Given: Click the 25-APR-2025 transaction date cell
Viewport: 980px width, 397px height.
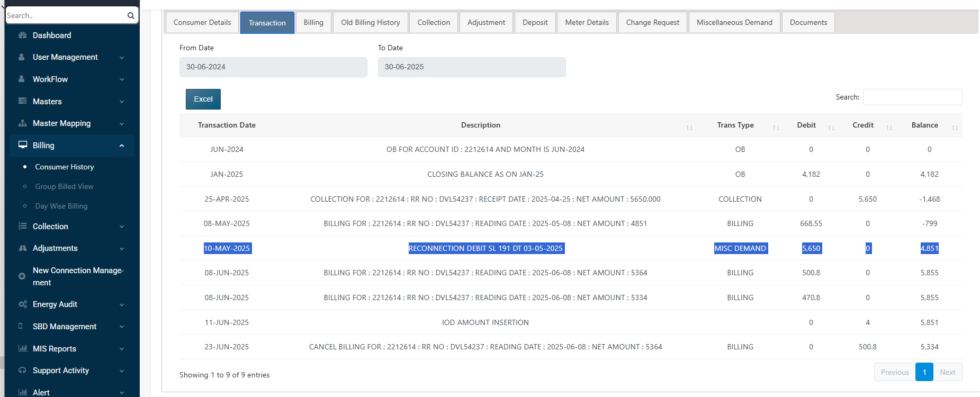Looking at the screenshot, I should 227,199.
